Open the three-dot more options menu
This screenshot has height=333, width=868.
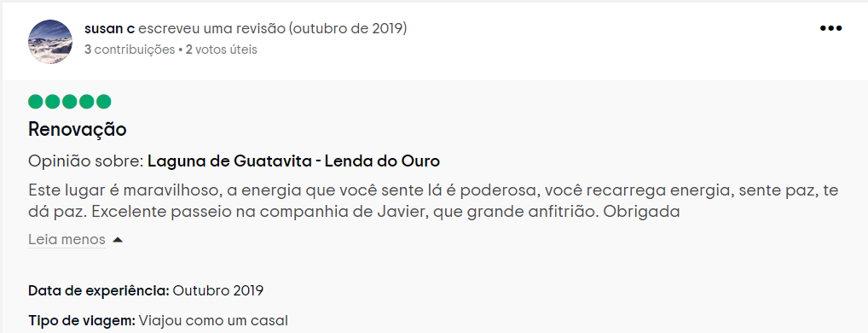pos(830,28)
